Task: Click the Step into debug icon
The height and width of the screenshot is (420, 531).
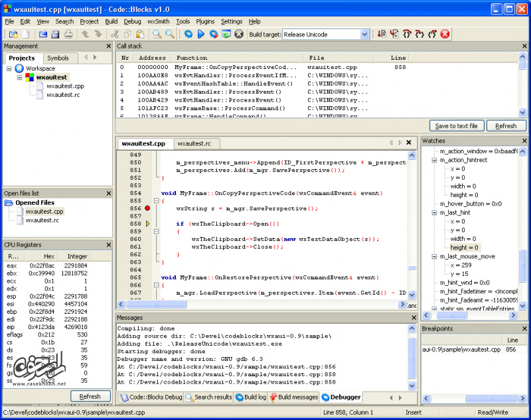Action: point(420,35)
